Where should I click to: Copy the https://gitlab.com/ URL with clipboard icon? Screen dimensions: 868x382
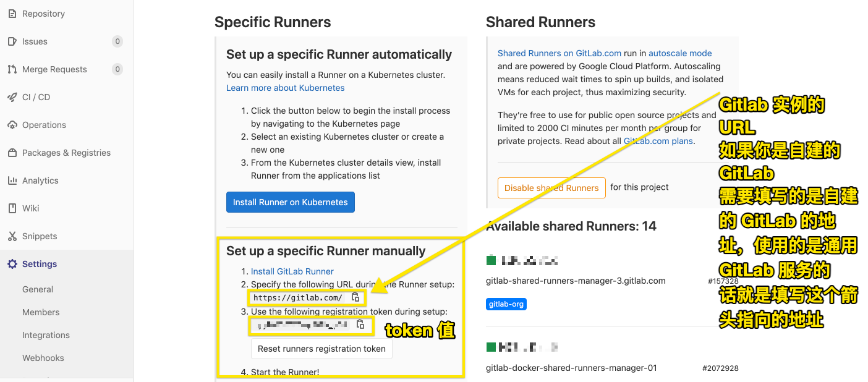pyautogui.click(x=355, y=297)
